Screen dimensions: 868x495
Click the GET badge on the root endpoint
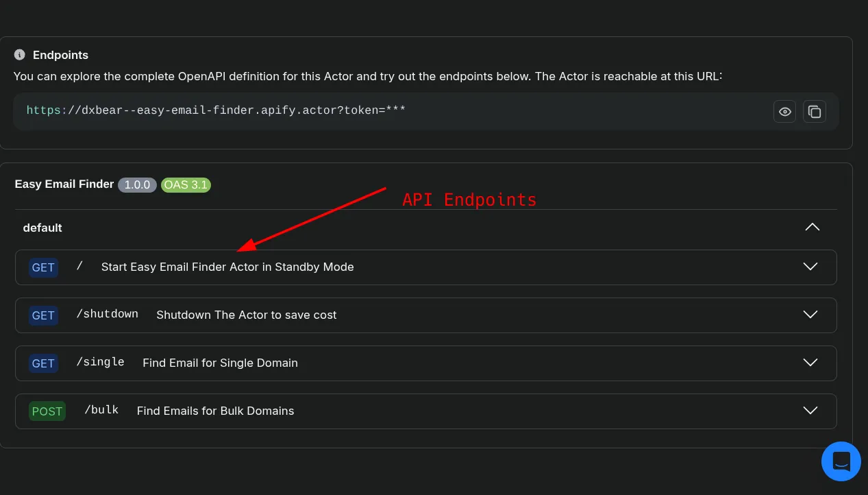click(x=43, y=267)
